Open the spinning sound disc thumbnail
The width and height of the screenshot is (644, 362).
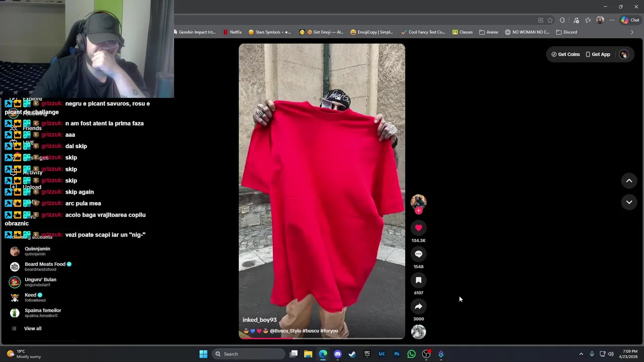point(419,332)
